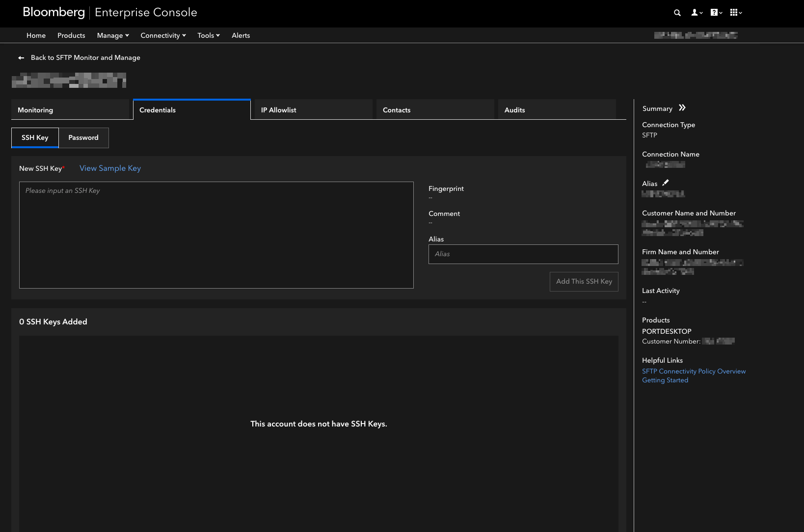The height and width of the screenshot is (532, 804).
Task: Focus the Alias input field
Action: (523, 254)
